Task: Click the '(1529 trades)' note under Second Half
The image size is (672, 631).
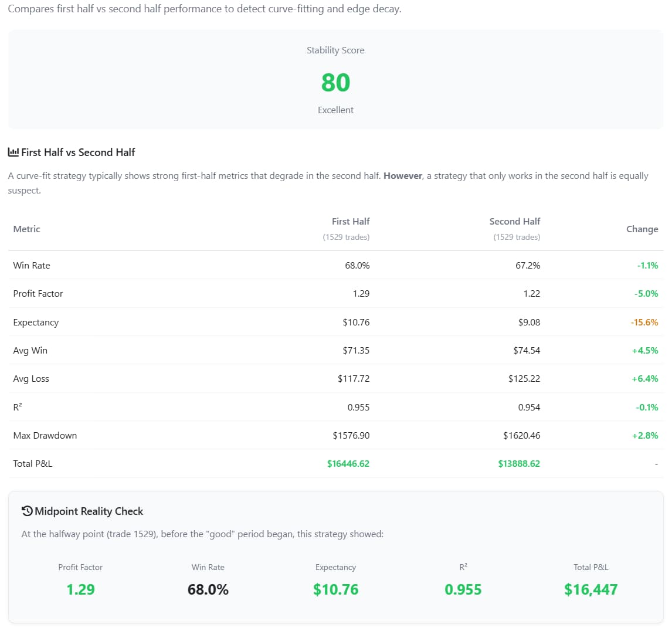Action: click(x=517, y=237)
